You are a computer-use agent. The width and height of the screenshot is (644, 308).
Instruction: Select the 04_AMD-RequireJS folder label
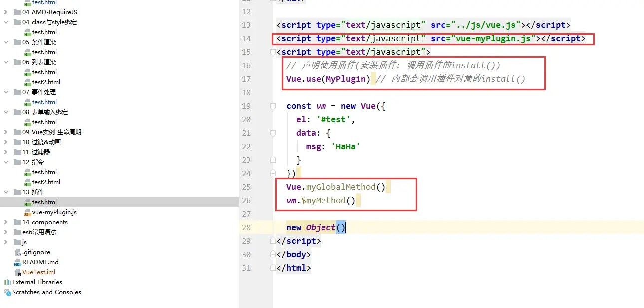[50, 12]
